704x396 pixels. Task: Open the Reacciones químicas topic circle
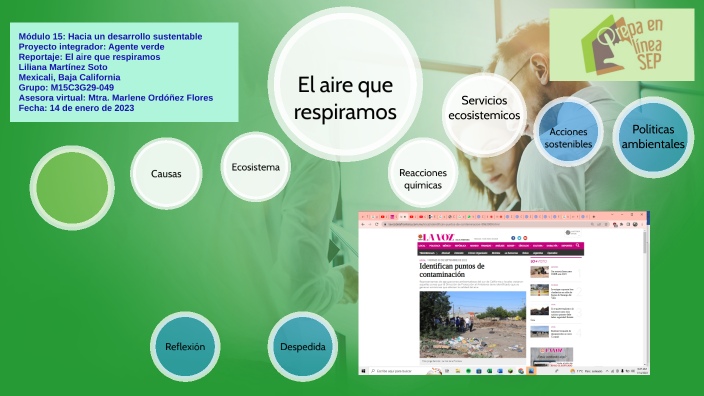point(422,173)
